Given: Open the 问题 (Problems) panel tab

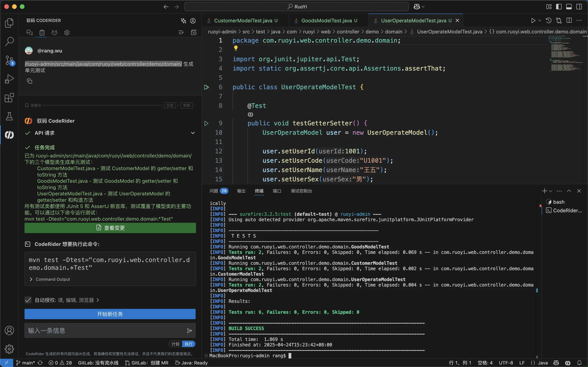Looking at the screenshot, I should tap(214, 191).
